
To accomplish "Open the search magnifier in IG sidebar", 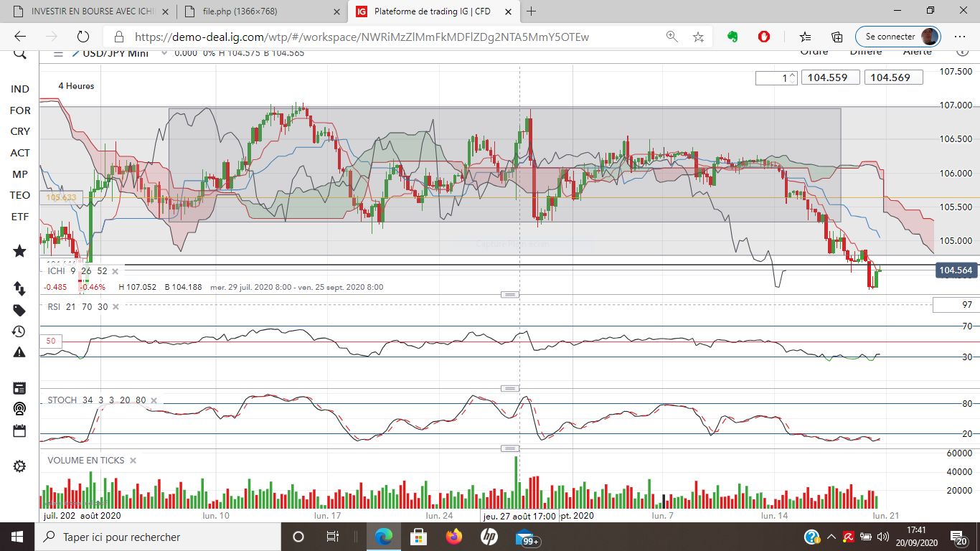I will [19, 55].
